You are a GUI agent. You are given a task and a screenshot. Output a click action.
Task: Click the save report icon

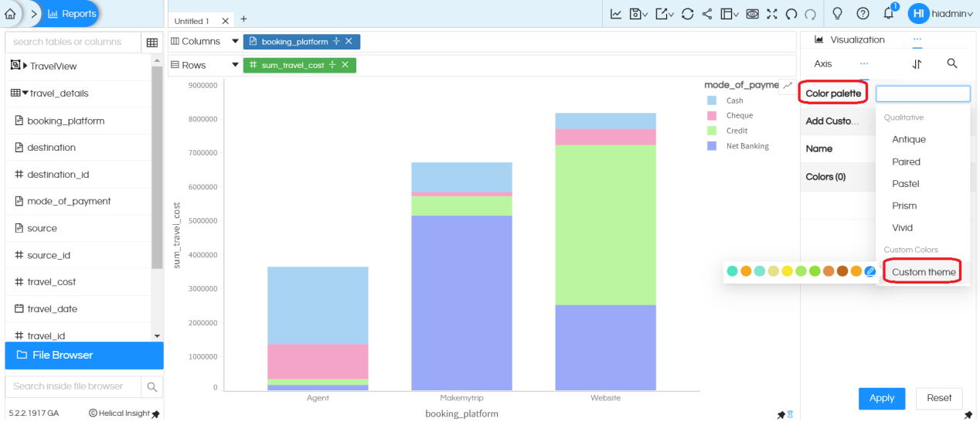(x=638, y=14)
